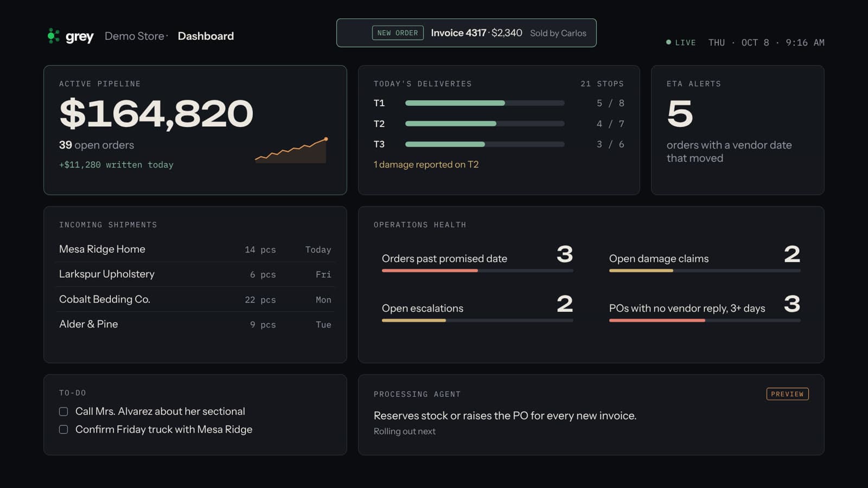Viewport: 868px width, 488px height.
Task: Select the Mesa Ridge Home shipment row
Action: point(195,249)
